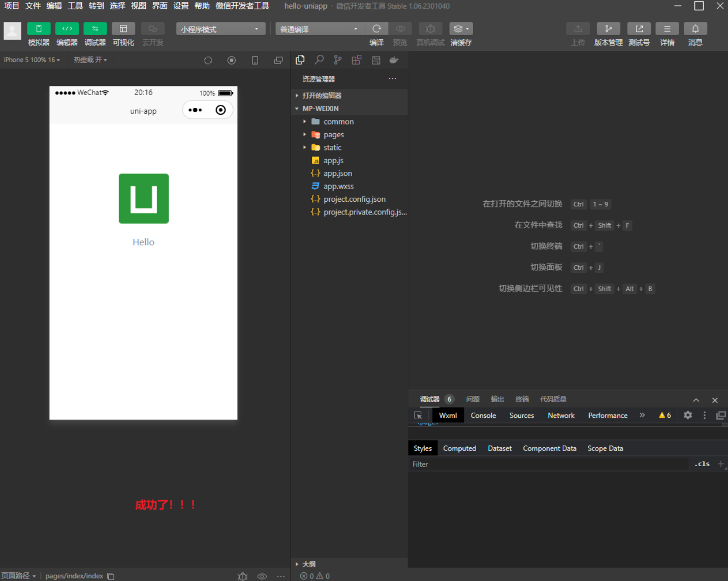
Task: Open cloud development (云开发)
Action: tap(152, 29)
